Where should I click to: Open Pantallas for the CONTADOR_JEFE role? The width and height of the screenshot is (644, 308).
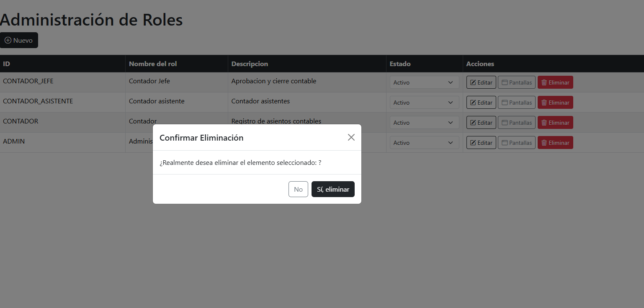(x=516, y=82)
